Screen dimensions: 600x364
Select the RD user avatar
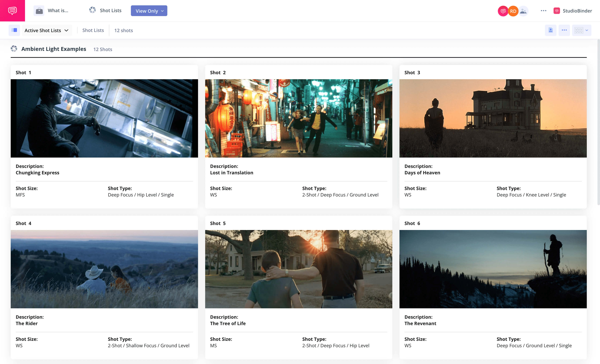coord(513,11)
